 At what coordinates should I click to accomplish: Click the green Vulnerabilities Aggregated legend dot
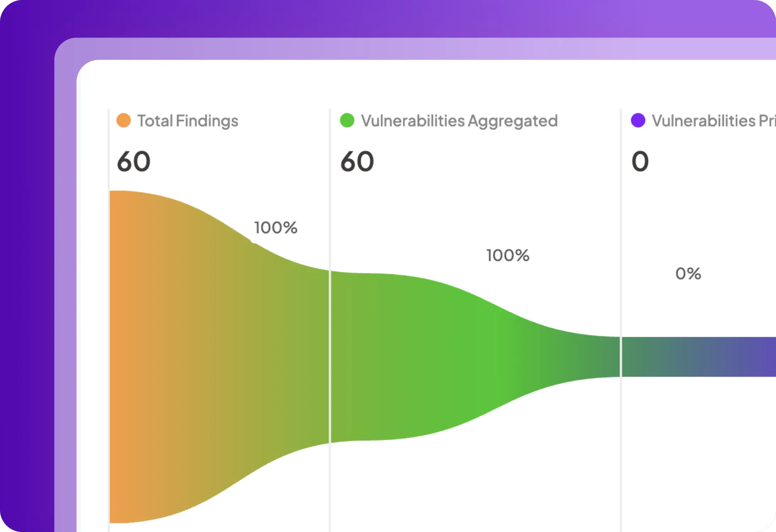click(x=347, y=121)
